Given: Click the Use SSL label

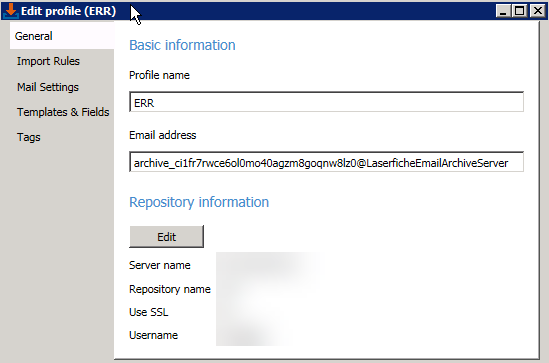Looking at the screenshot, I should 148,312.
